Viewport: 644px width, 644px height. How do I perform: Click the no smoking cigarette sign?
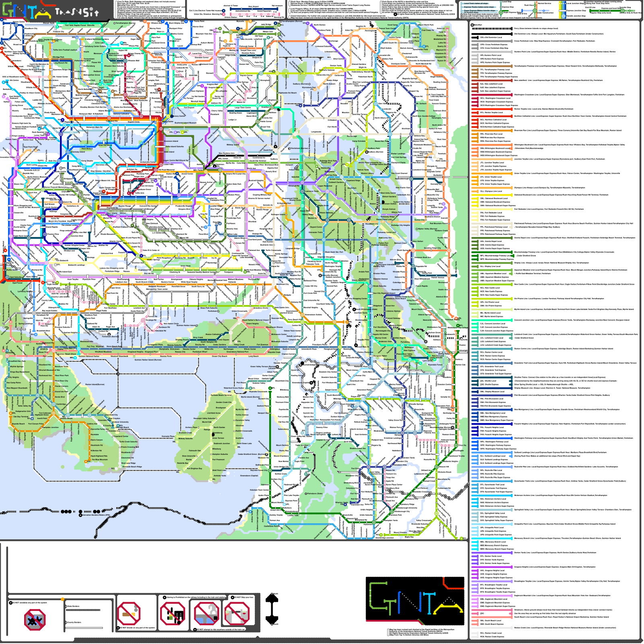(129, 613)
